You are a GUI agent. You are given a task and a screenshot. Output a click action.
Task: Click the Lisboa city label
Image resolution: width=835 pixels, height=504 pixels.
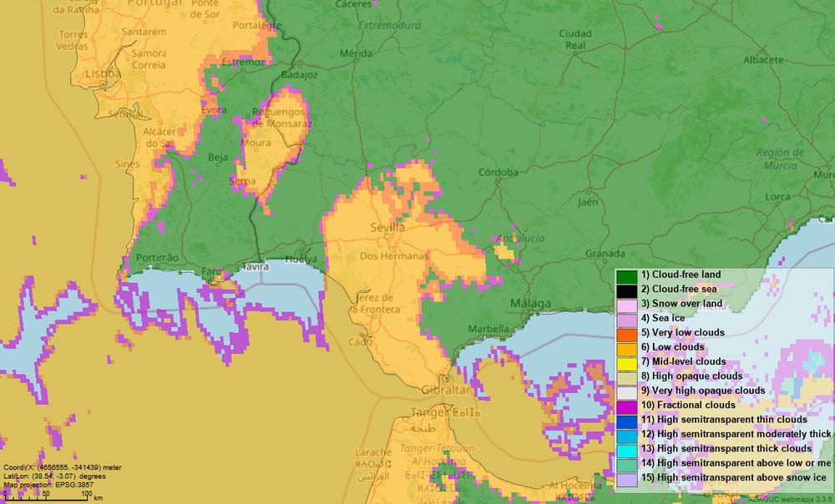[x=104, y=73]
